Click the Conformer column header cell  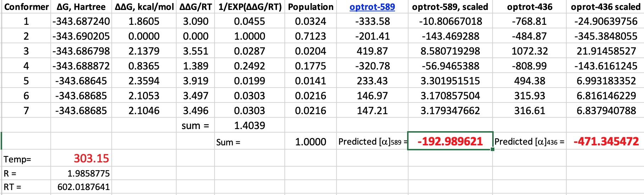coord(26,7)
